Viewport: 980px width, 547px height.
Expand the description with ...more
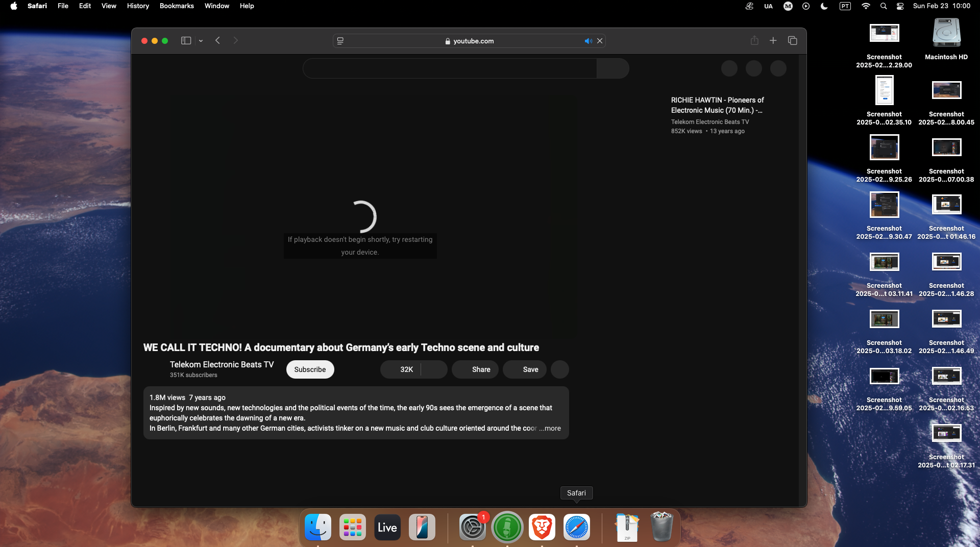point(550,428)
